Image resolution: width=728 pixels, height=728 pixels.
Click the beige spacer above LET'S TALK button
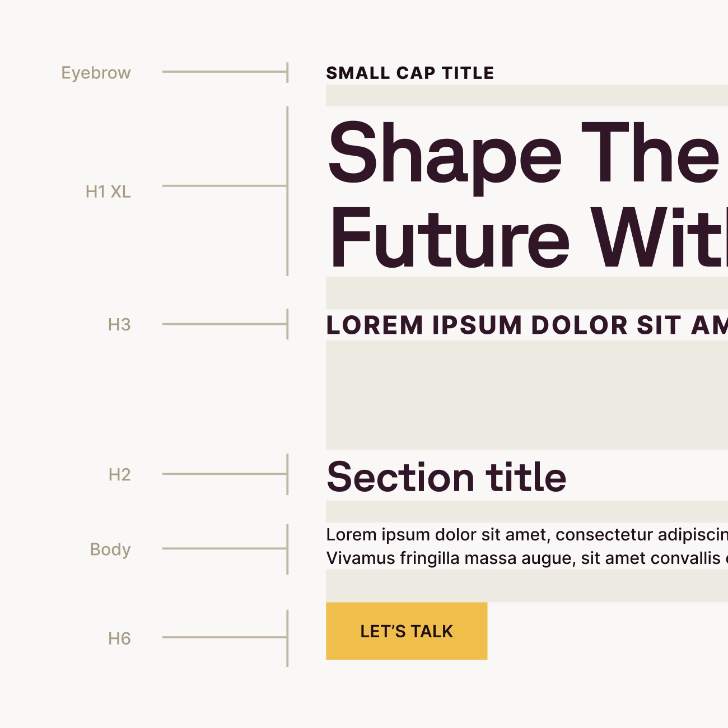(526, 586)
